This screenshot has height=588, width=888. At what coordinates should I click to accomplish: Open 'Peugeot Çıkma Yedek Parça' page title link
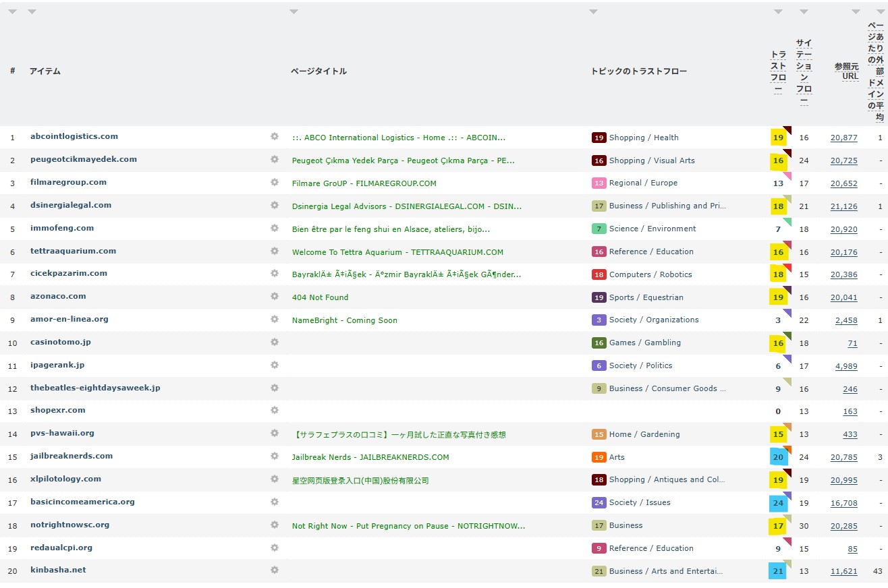404,160
